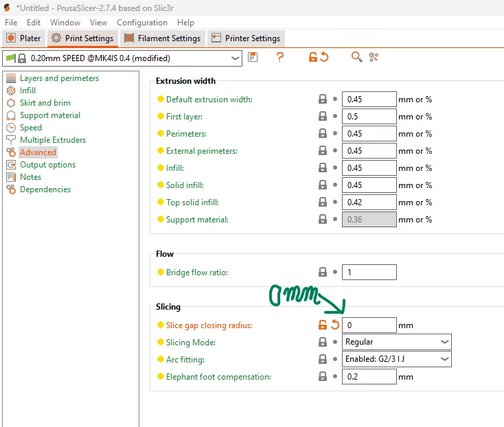Focus Slice gap closing radius input field

[369, 325]
